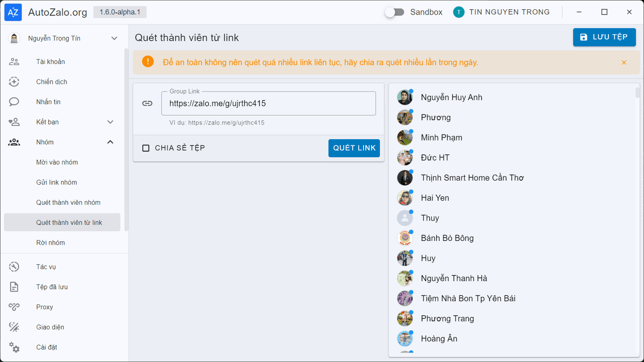Click the Giao diện theme icon
Screen dimensions: 644x362
(x=14, y=327)
